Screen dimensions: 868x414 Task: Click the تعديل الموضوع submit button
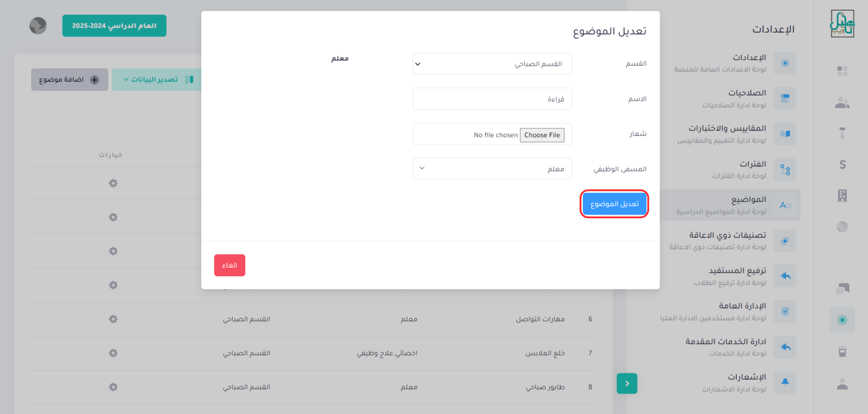coord(614,204)
